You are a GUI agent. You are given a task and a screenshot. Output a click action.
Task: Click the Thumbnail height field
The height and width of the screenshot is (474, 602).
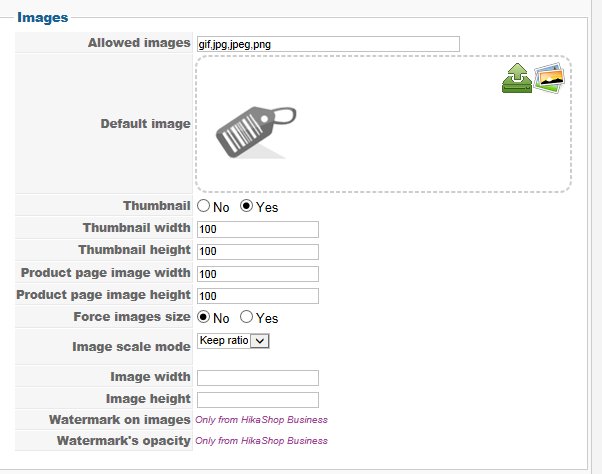[258, 252]
